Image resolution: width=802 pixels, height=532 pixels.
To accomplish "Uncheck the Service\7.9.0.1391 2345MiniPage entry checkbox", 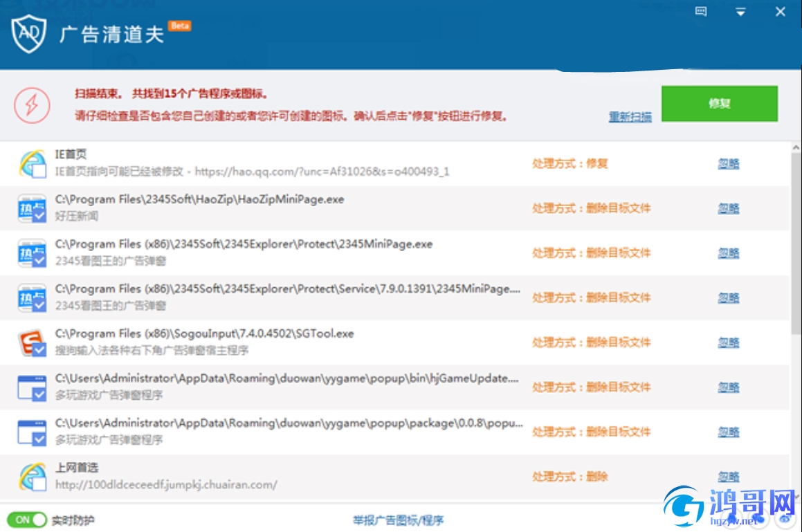I will (39, 305).
